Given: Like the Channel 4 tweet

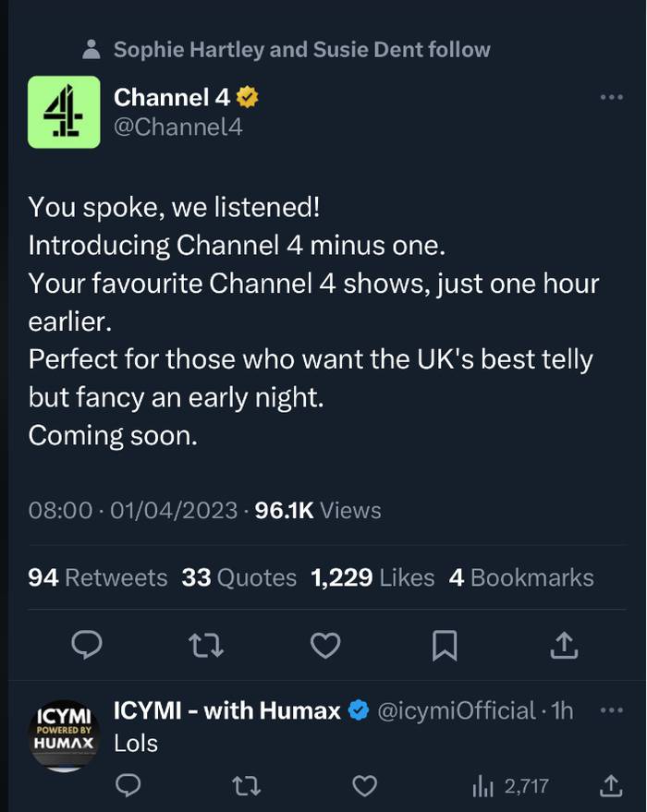Looking at the screenshot, I should (x=325, y=646).
